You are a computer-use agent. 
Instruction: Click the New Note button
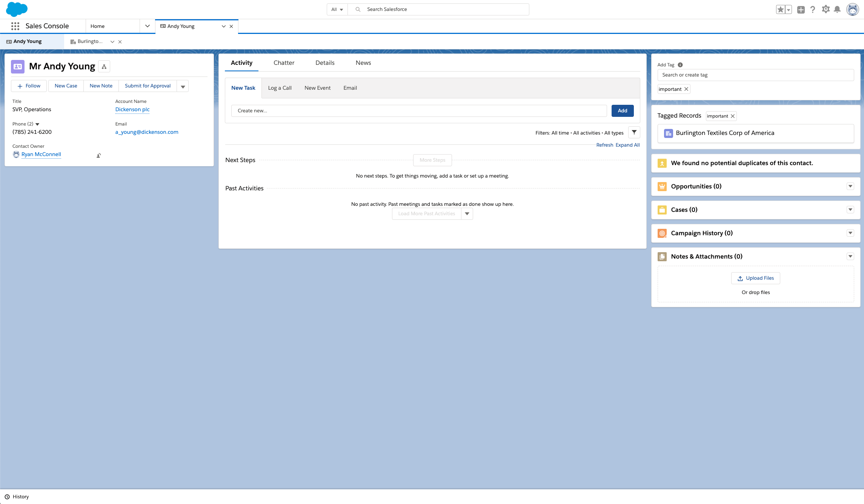(x=101, y=86)
